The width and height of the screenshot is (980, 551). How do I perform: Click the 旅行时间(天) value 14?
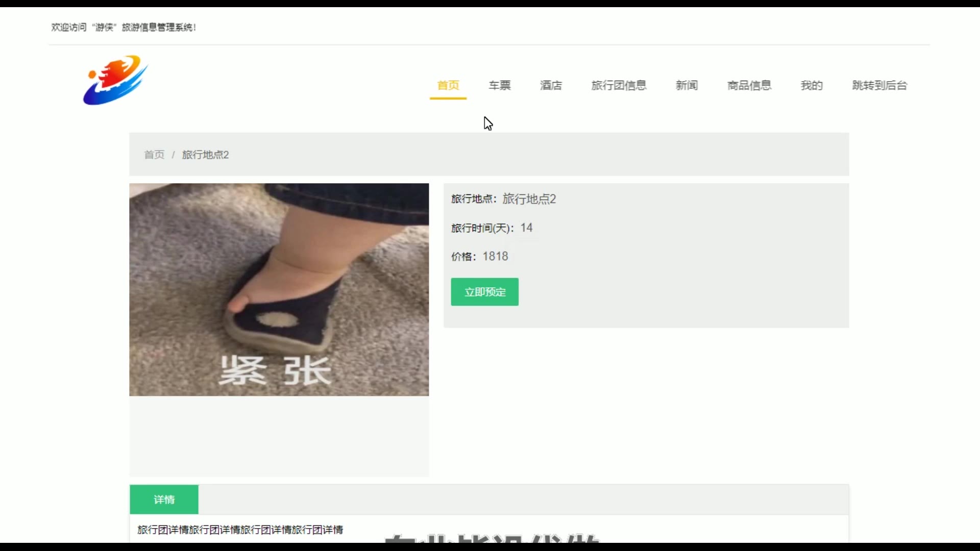tap(526, 228)
